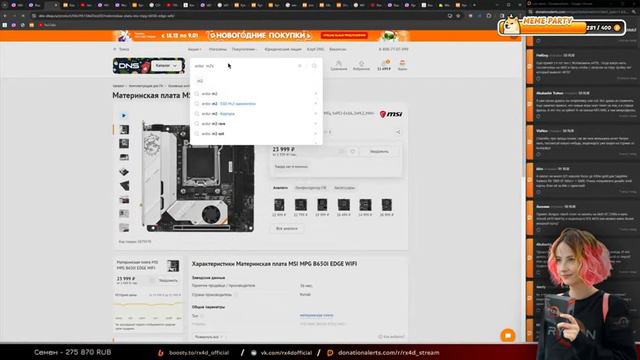Click the share icon below MSI logo

pos(398,132)
